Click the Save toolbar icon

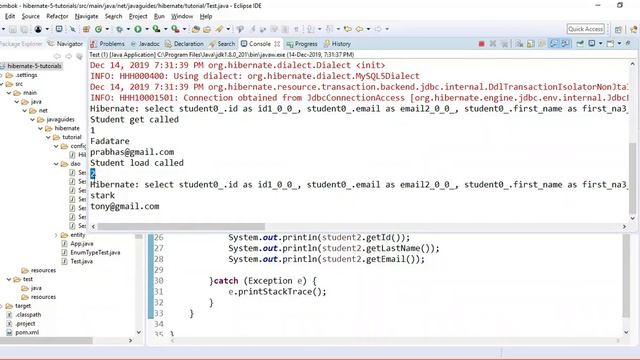(x=13, y=29)
